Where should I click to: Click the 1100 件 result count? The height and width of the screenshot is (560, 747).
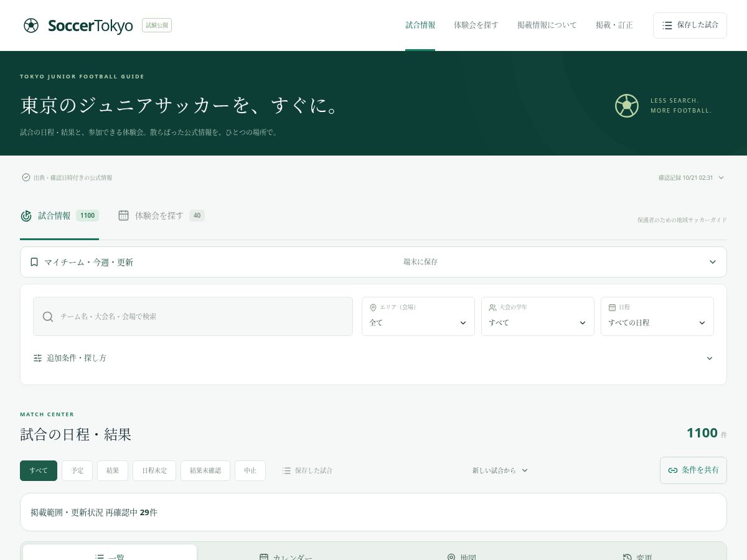pos(707,433)
